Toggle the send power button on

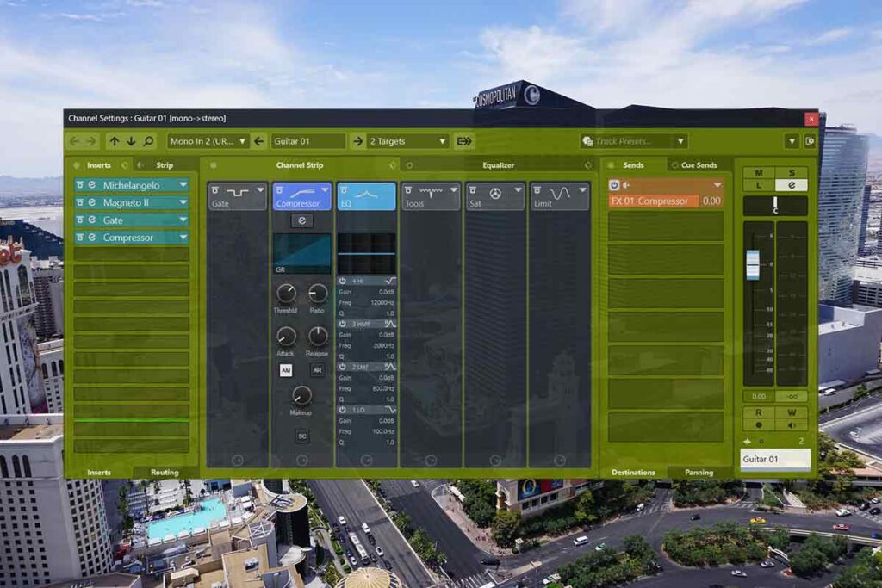(x=614, y=185)
